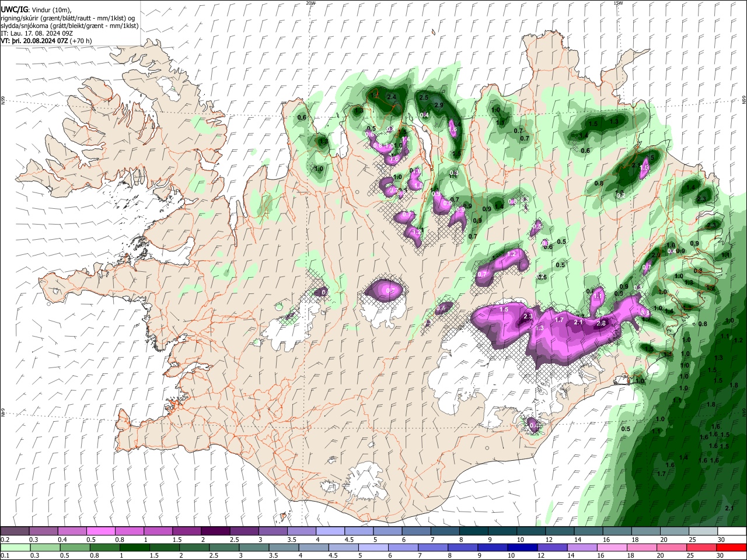Click the 16–18 pale pink swatch, lower legend row

612,547
